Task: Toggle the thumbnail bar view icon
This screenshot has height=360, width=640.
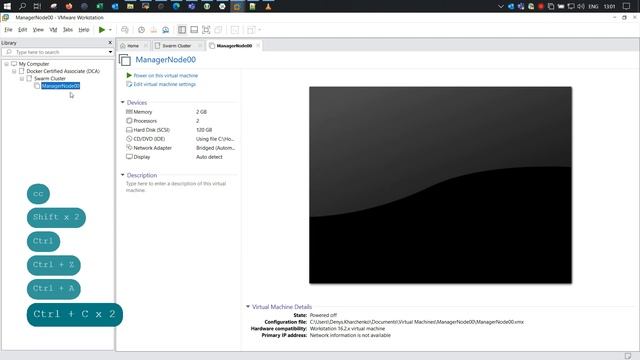Action: point(194,30)
